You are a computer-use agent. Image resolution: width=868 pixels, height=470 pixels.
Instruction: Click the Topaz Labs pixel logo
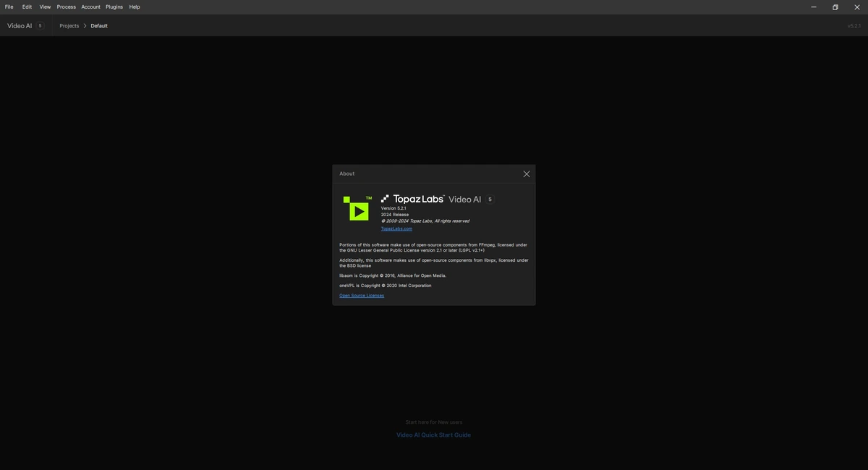tap(386, 198)
